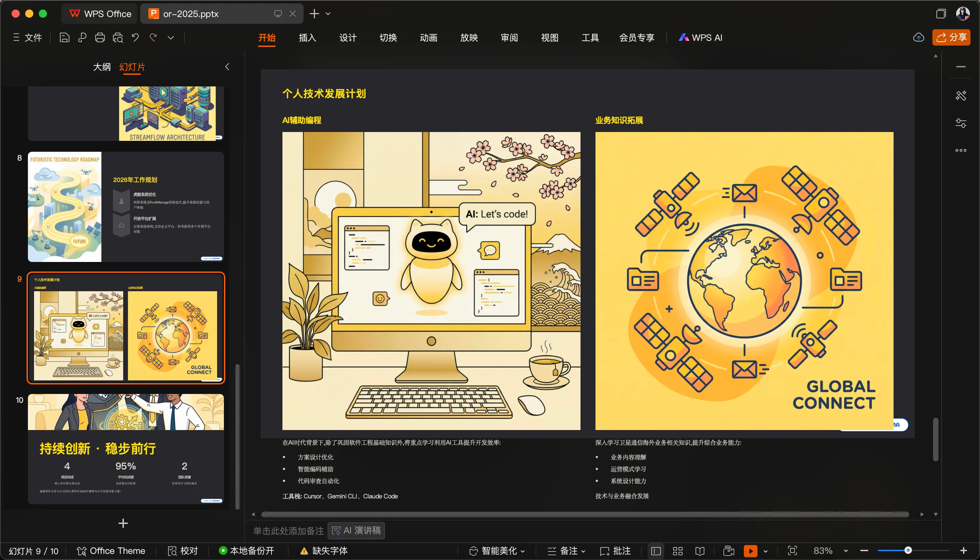Screen dimensions: 980x560
Task: Click the Office Theme status bar item
Action: [111, 551]
